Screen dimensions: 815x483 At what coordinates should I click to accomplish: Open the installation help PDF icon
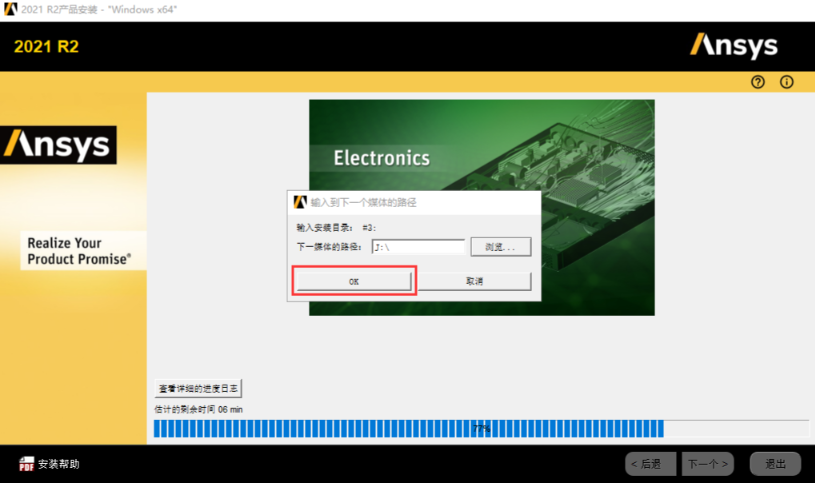26,464
